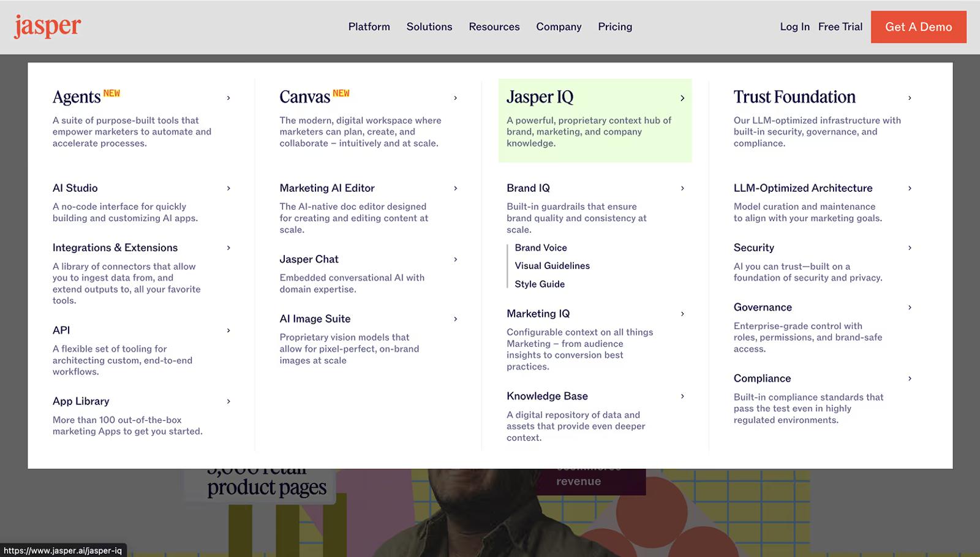Image resolution: width=980 pixels, height=557 pixels.
Task: Click the arrow next to AI Image Suite
Action: point(455,319)
